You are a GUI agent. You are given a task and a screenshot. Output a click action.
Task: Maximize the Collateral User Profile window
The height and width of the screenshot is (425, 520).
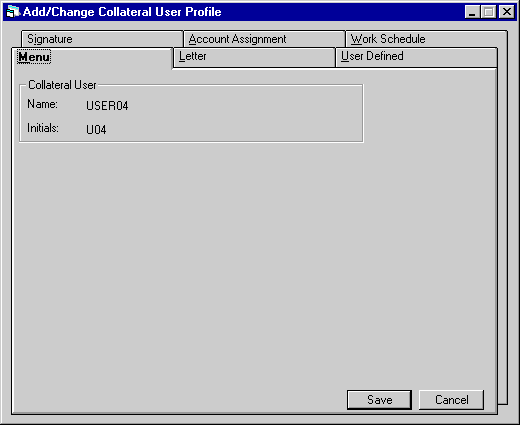pyautogui.click(x=488, y=12)
